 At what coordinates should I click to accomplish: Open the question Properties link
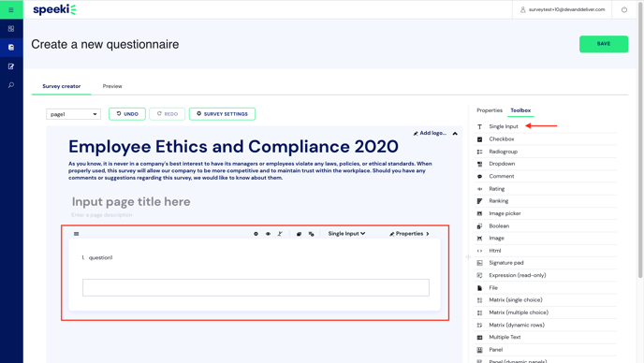409,234
